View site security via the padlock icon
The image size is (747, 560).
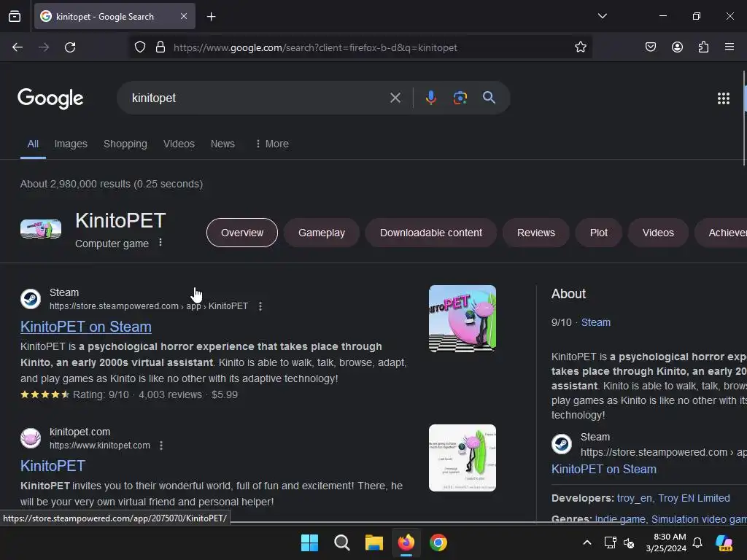(x=160, y=47)
